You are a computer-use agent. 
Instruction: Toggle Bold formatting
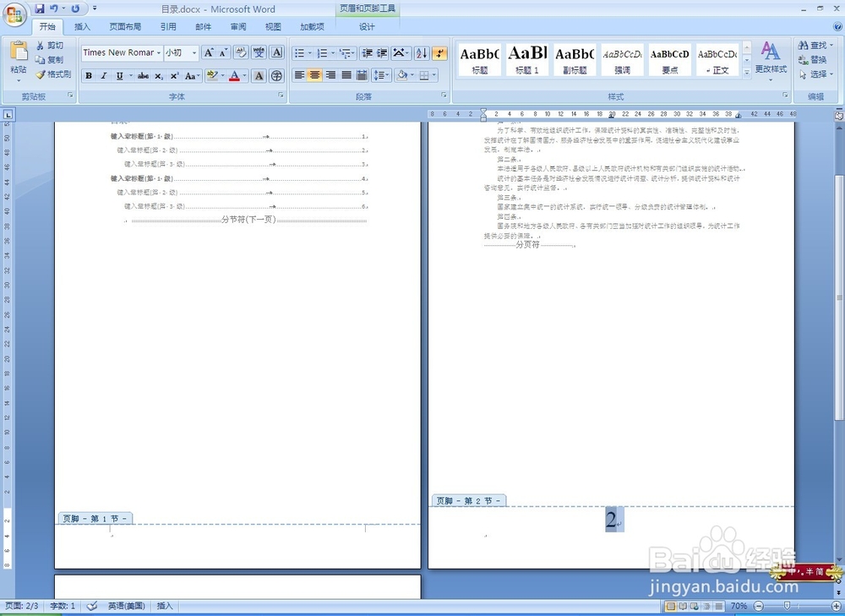coord(89,76)
